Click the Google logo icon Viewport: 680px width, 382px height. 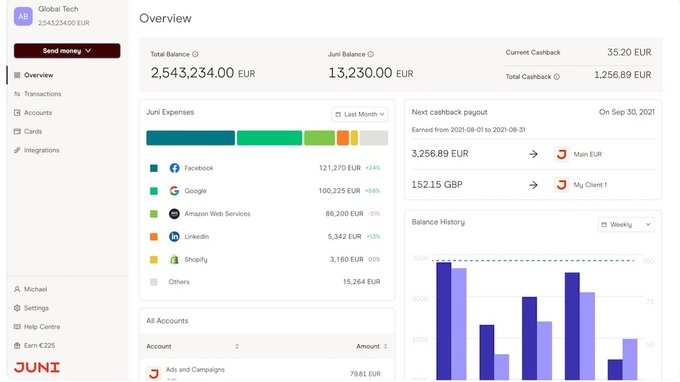tap(174, 191)
